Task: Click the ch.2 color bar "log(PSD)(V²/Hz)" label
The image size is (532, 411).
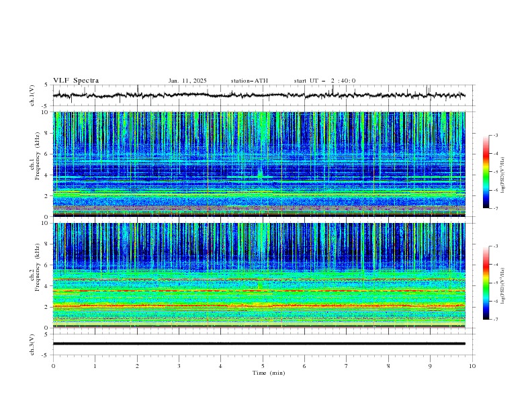Action: 503,285
